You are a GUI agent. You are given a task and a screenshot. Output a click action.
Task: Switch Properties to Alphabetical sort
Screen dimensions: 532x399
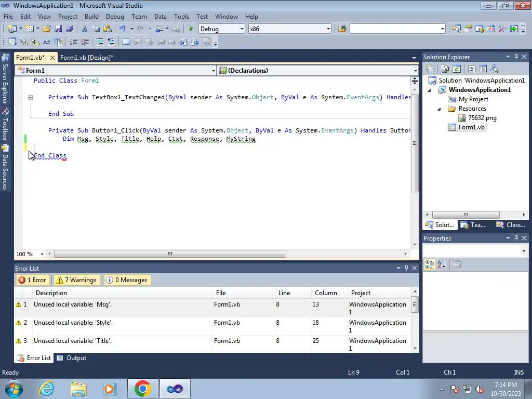tap(442, 264)
